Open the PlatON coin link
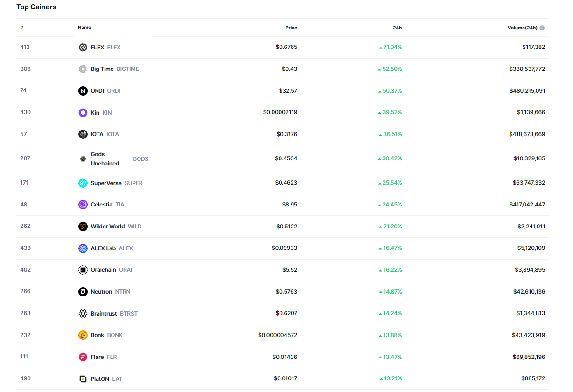Screen dimensions: 573x392 click(x=100, y=379)
